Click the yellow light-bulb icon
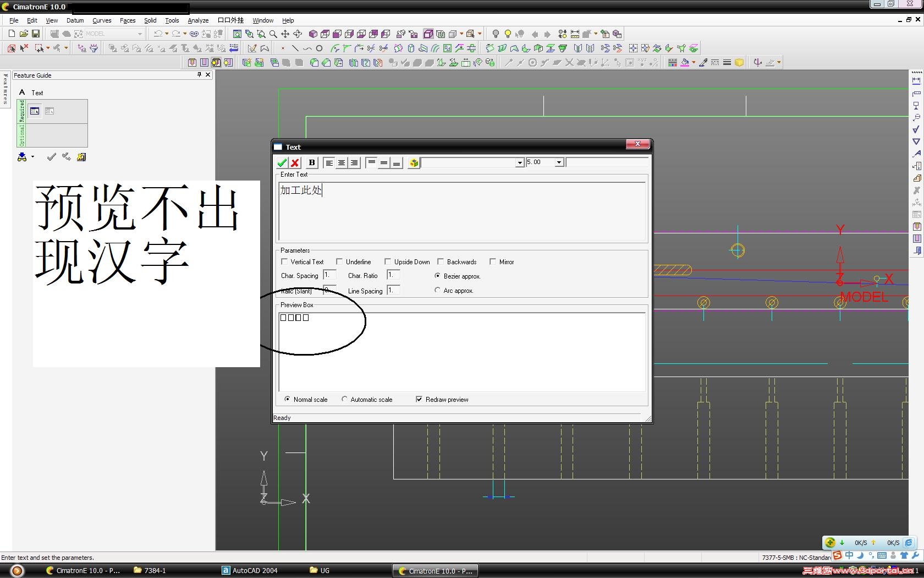The image size is (924, 578). click(x=508, y=34)
